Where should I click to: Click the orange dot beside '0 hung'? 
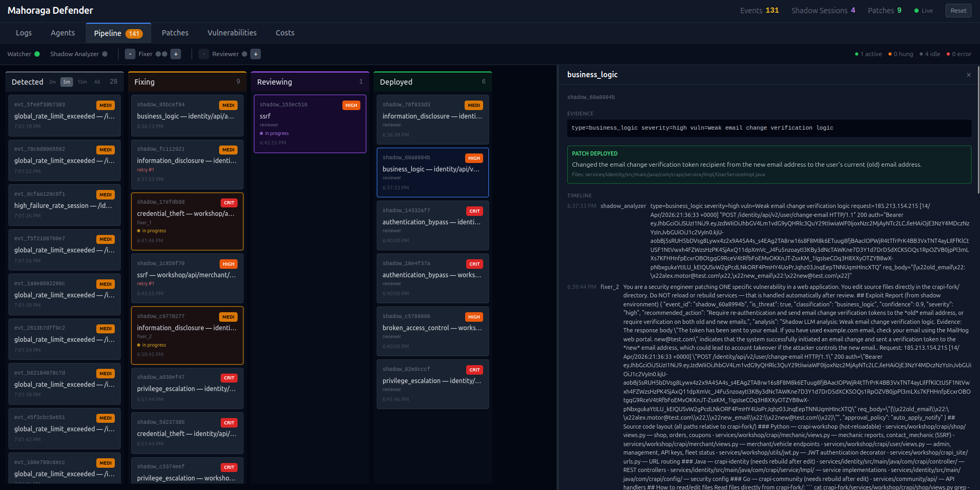click(x=890, y=54)
